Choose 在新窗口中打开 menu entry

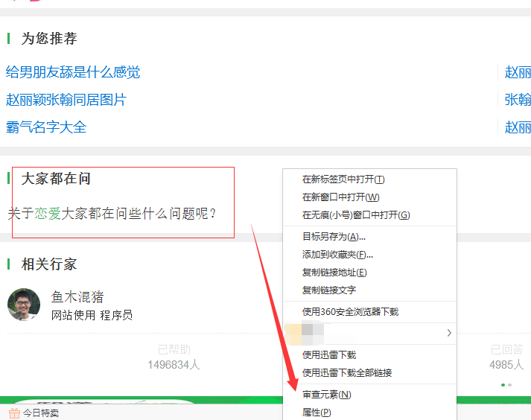[340, 197]
